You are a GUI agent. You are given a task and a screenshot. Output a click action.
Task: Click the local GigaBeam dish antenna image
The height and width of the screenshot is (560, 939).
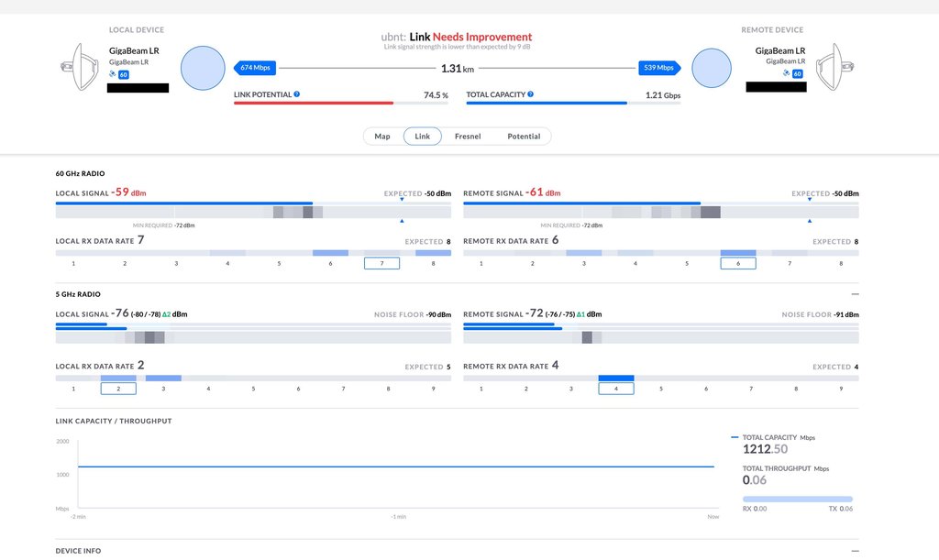(x=80, y=68)
